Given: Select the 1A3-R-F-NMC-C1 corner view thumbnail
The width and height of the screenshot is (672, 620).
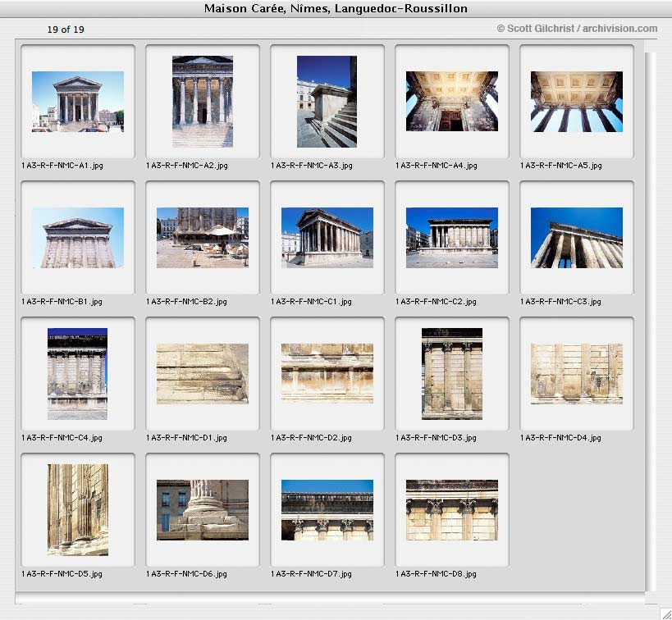Looking at the screenshot, I should tap(327, 238).
